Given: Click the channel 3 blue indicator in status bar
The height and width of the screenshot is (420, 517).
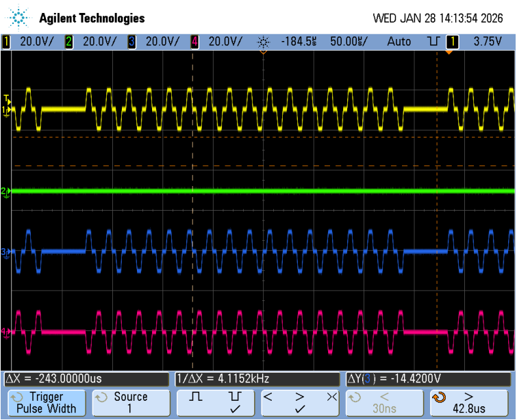Looking at the screenshot, I should [x=131, y=42].
